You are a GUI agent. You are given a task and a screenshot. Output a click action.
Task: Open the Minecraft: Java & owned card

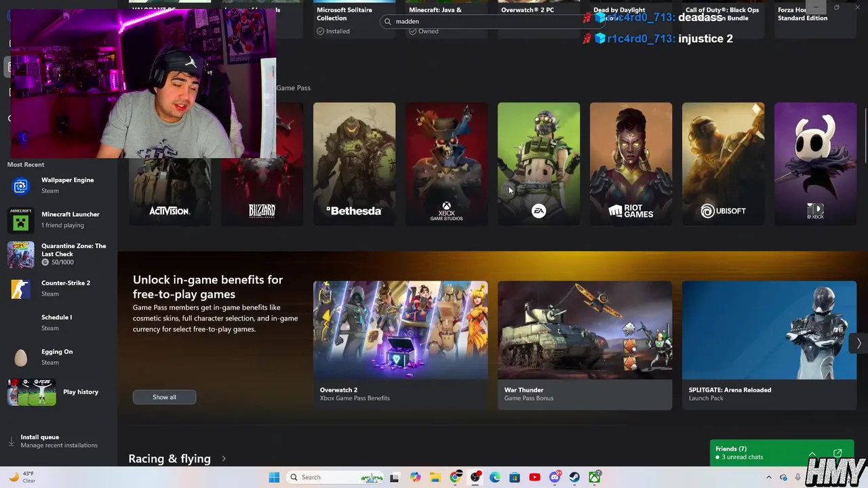(446, 19)
